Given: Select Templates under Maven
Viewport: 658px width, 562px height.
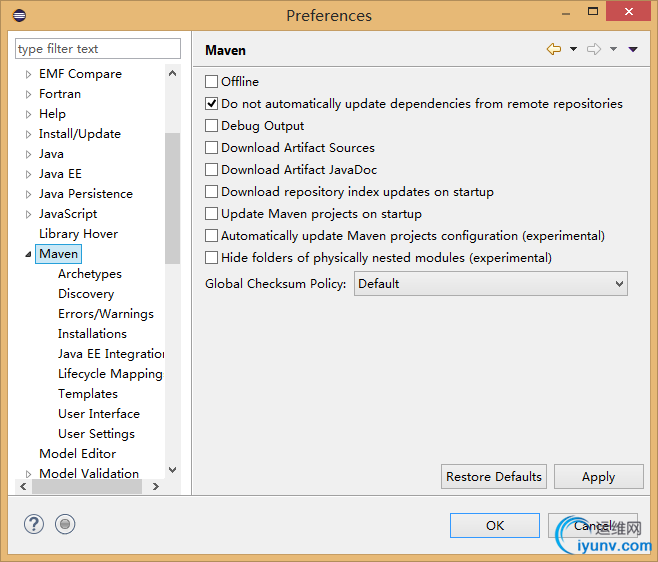Looking at the screenshot, I should coord(88,394).
